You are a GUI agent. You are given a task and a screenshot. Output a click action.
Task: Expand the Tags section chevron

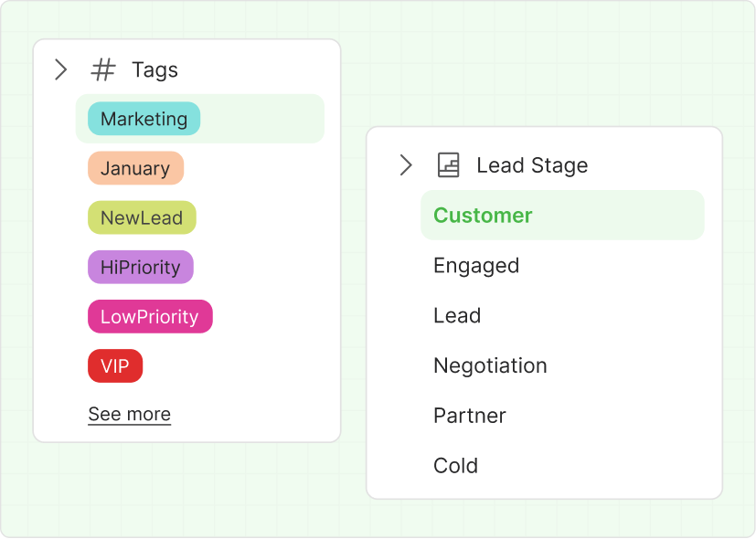tap(61, 69)
